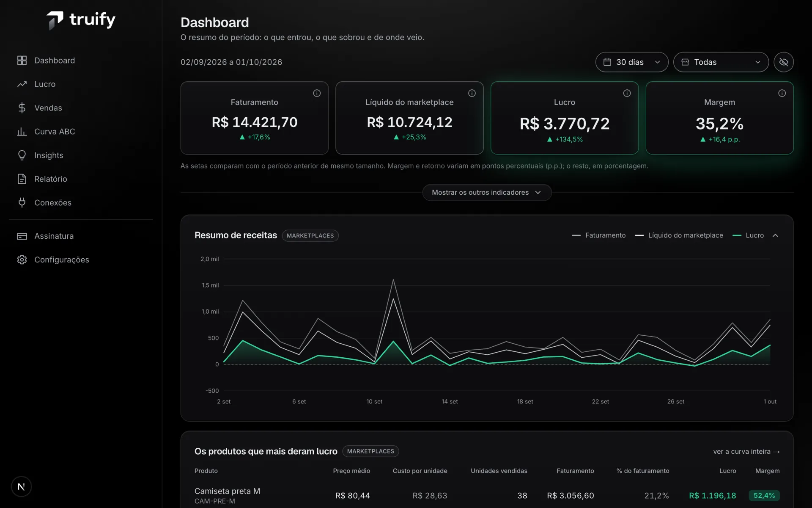Click the Relatório document icon
The height and width of the screenshot is (508, 812).
pyautogui.click(x=22, y=179)
